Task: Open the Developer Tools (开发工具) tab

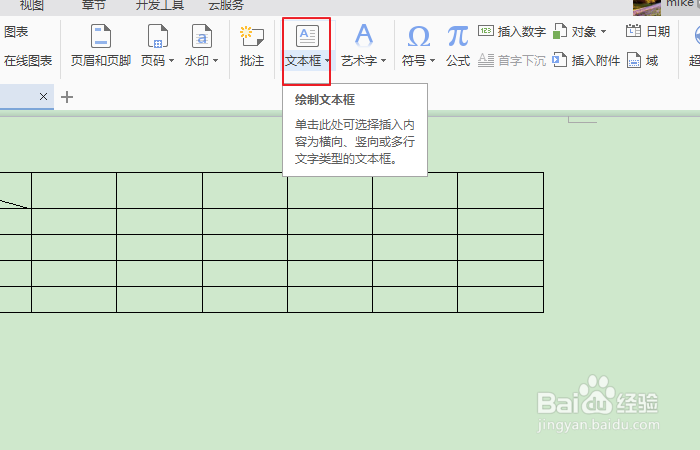Action: 160,5
